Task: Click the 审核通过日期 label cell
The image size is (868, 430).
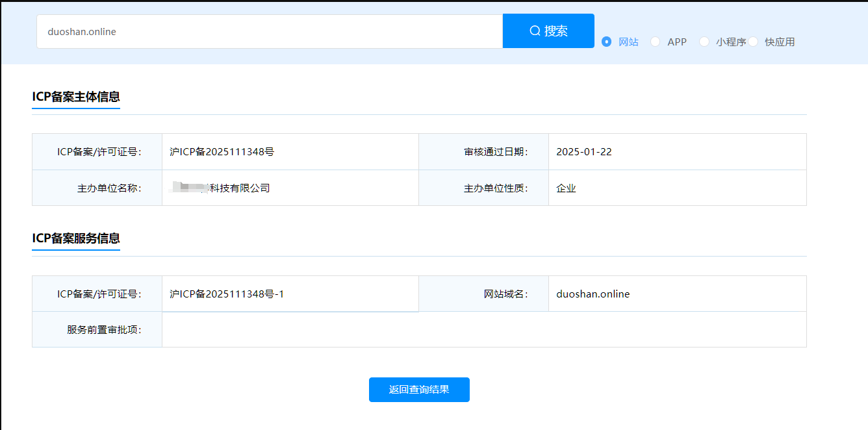Action: (x=484, y=152)
